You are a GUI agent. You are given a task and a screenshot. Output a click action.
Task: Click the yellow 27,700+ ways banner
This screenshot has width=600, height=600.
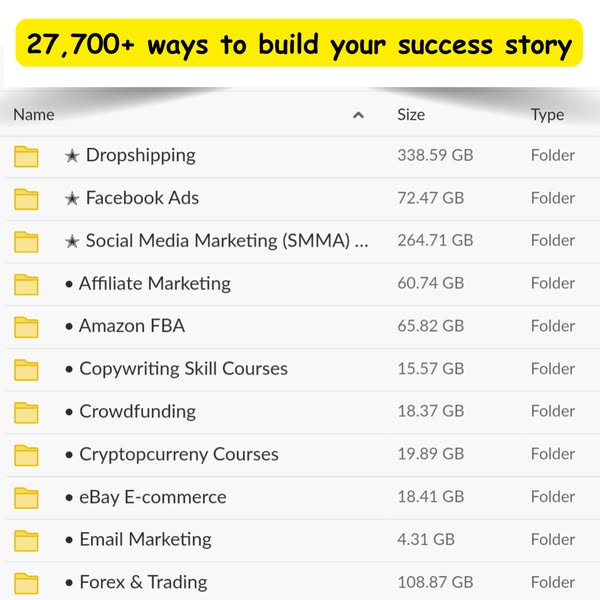click(299, 44)
